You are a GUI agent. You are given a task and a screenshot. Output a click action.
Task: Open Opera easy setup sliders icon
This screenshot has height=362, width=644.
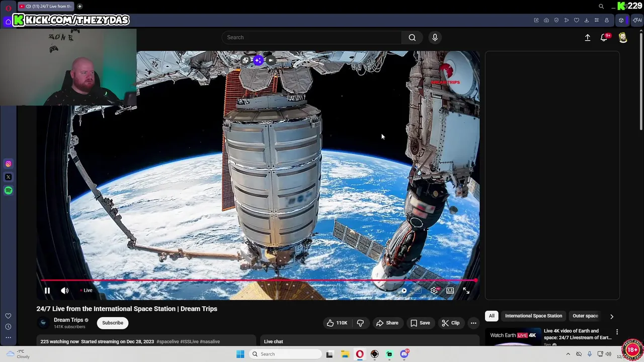[x=597, y=20]
